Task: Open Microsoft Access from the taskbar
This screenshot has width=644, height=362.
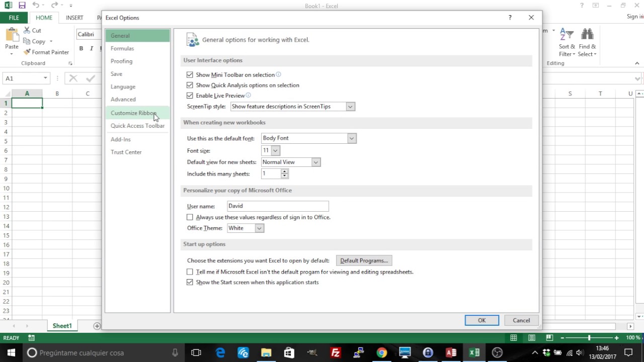Action: [451, 352]
